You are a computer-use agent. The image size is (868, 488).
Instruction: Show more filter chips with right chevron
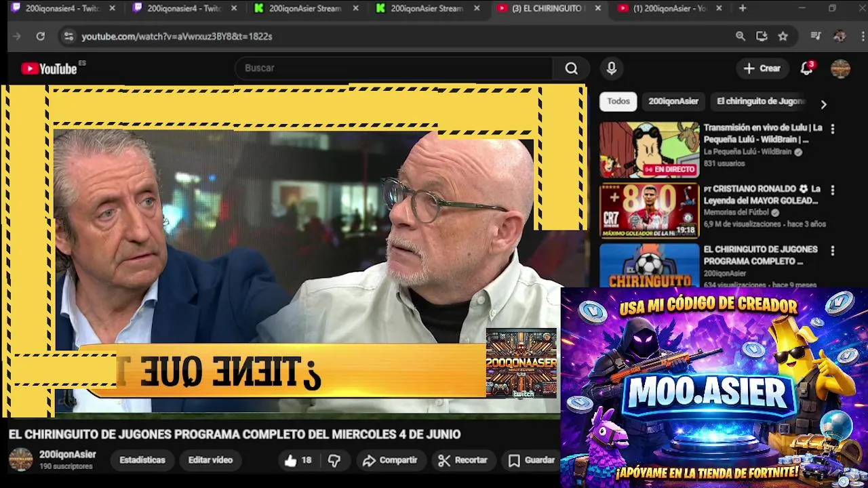(823, 104)
